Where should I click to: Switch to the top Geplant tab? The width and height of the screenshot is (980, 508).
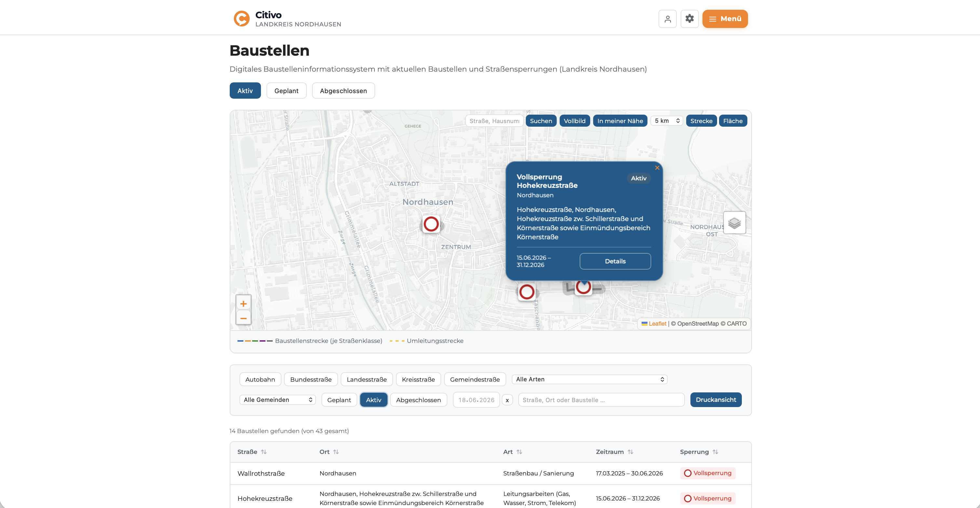coord(286,91)
